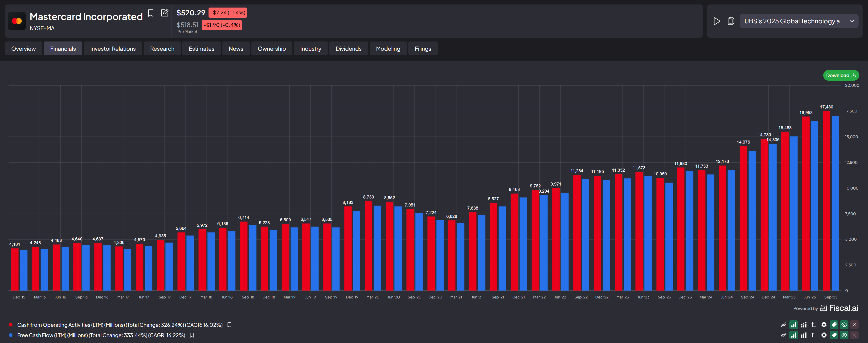Open axis options arrow for Cash from Operating Activities

pos(813,325)
